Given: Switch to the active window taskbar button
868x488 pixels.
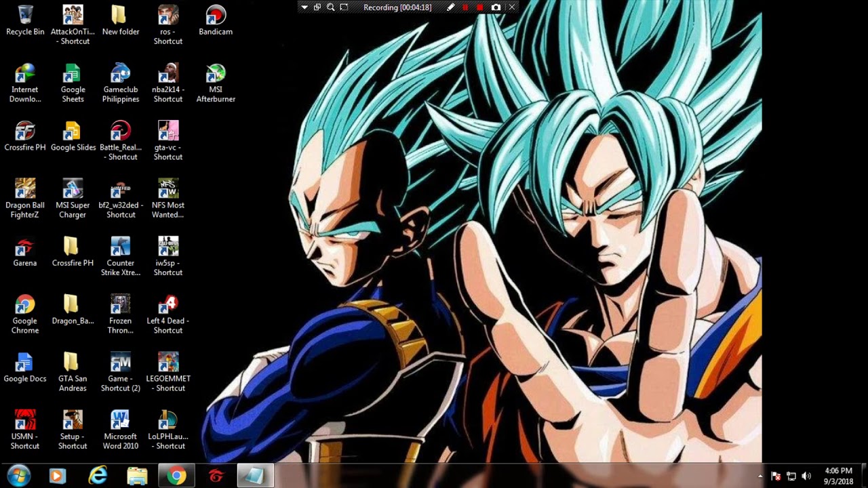Looking at the screenshot, I should coord(255,476).
